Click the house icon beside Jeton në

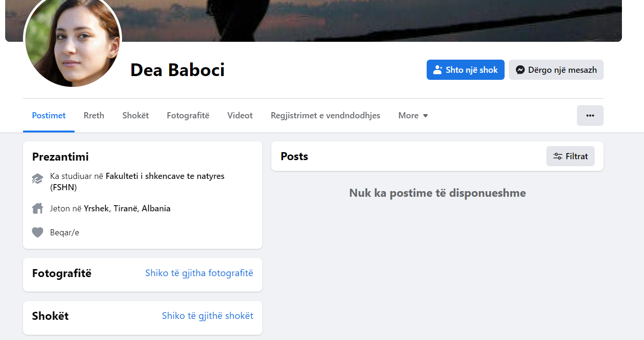point(38,209)
